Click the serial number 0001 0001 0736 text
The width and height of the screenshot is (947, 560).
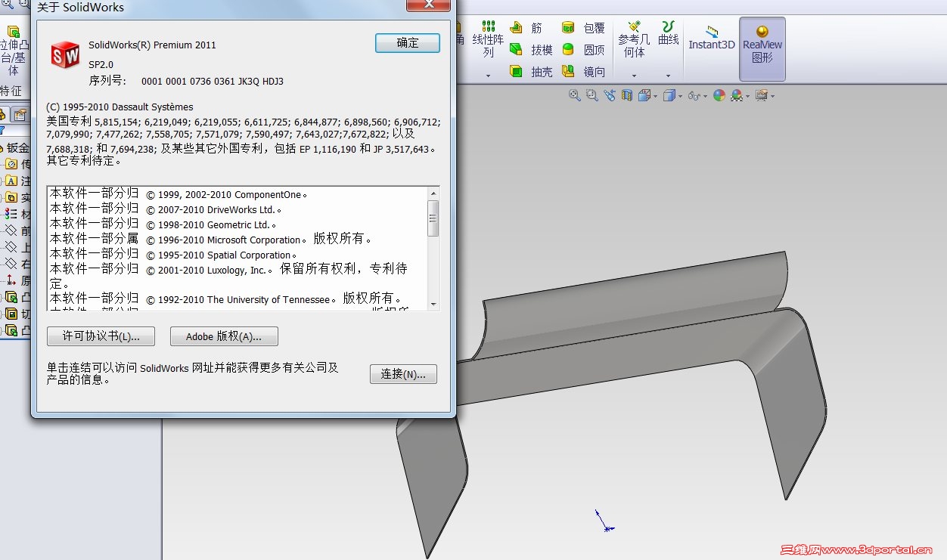213,81
